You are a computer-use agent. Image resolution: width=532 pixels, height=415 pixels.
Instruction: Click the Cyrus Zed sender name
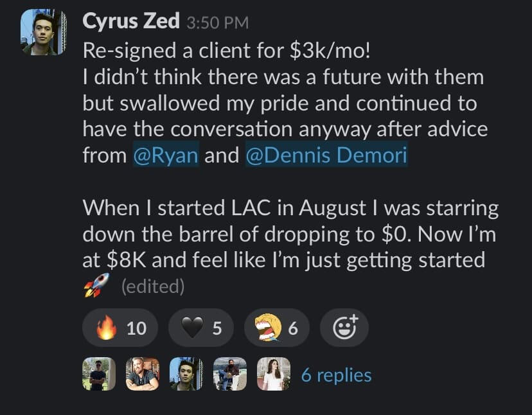130,21
